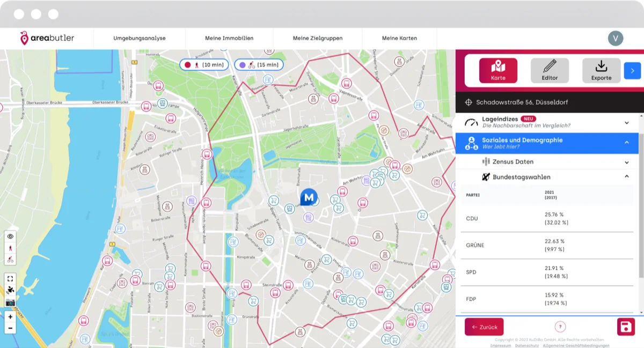
Task: Click the Bundestagswahlen ballot icon
Action: pos(486,177)
